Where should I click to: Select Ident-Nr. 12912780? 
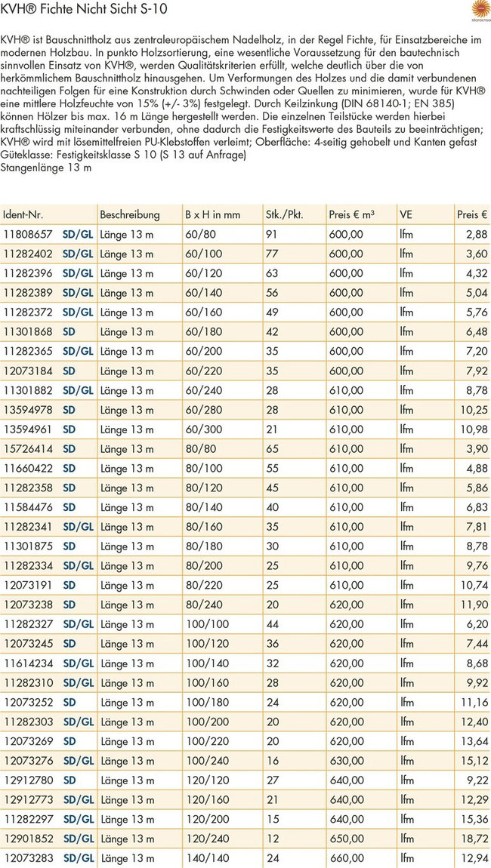click(28, 780)
